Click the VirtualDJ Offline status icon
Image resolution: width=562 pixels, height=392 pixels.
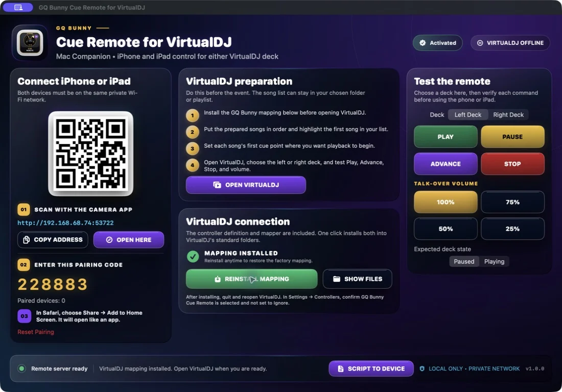480,43
